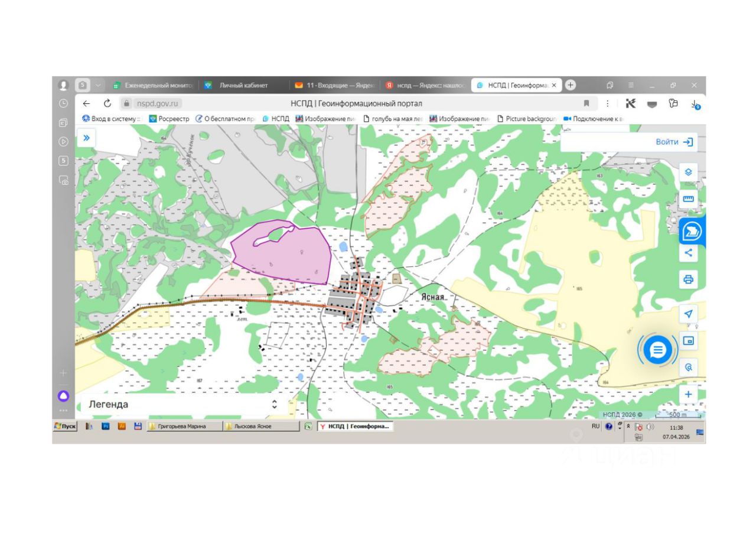Image resolution: width=756 pixels, height=534 pixels.
Task: Switch to the Личный кабинет tab
Action: (x=244, y=85)
